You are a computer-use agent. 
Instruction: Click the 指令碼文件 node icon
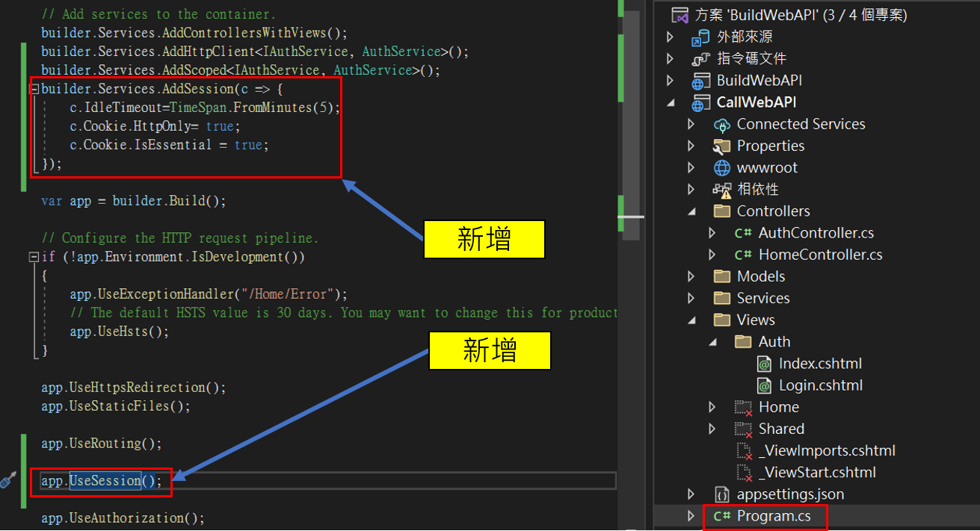700,58
